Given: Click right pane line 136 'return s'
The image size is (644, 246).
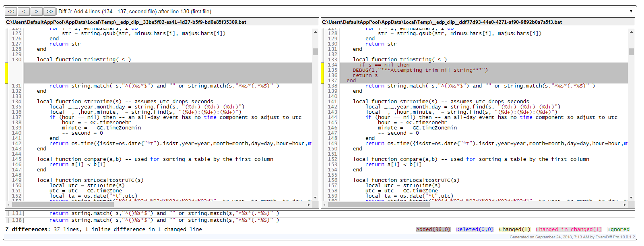Looking at the screenshot, I should tap(365, 75).
